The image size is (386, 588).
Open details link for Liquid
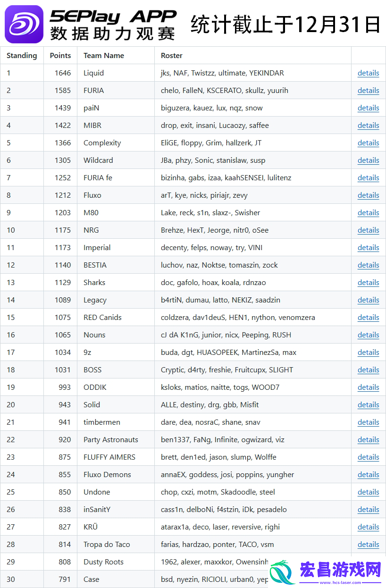368,73
